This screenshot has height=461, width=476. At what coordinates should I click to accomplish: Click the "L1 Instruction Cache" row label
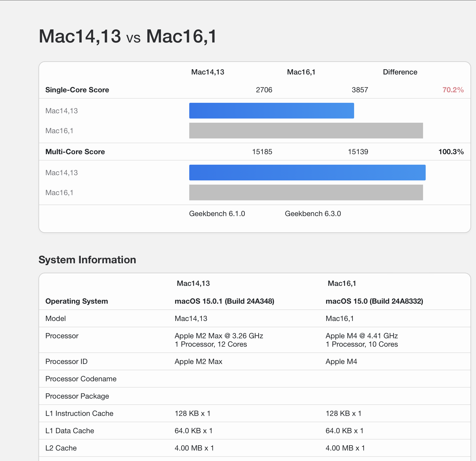79,414
